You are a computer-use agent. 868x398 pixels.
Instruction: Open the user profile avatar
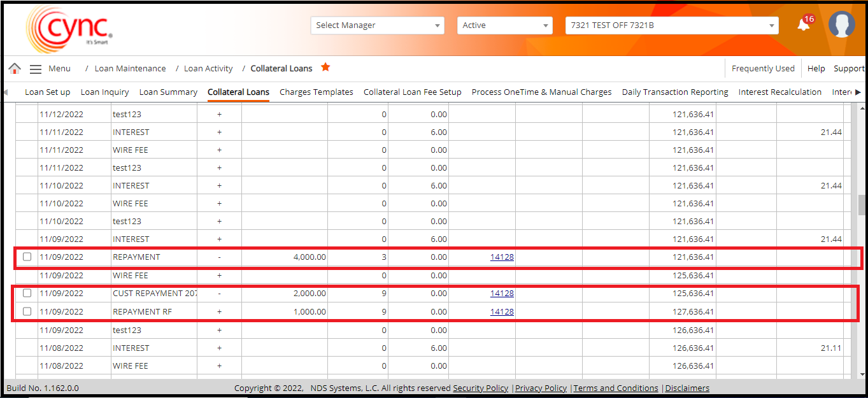tap(841, 25)
